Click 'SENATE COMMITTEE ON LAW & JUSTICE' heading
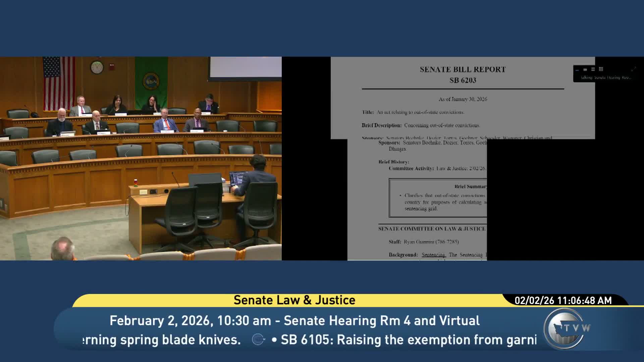Screen dimensions: 644x362 (432, 229)
